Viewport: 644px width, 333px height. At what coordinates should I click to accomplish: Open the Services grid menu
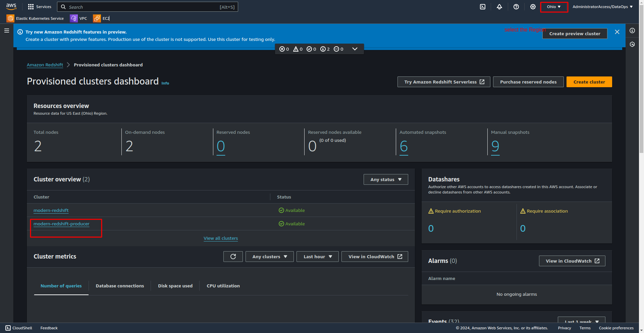tap(39, 7)
